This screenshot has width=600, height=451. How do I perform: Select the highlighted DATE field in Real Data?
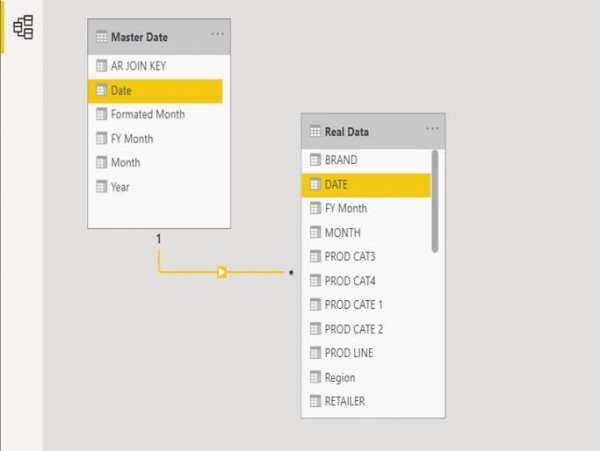(x=366, y=185)
